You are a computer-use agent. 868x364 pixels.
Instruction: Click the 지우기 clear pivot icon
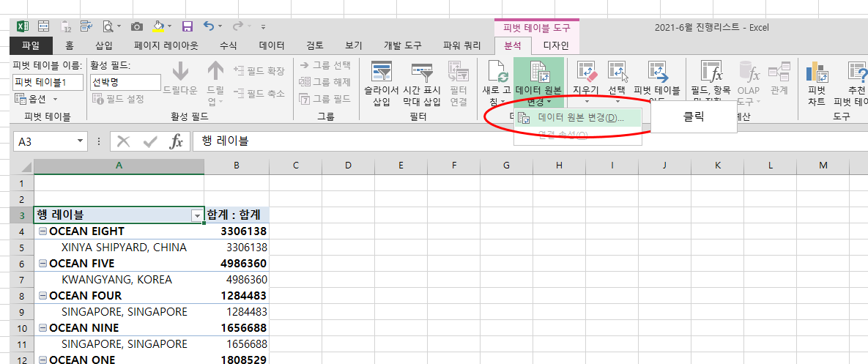[x=588, y=71]
